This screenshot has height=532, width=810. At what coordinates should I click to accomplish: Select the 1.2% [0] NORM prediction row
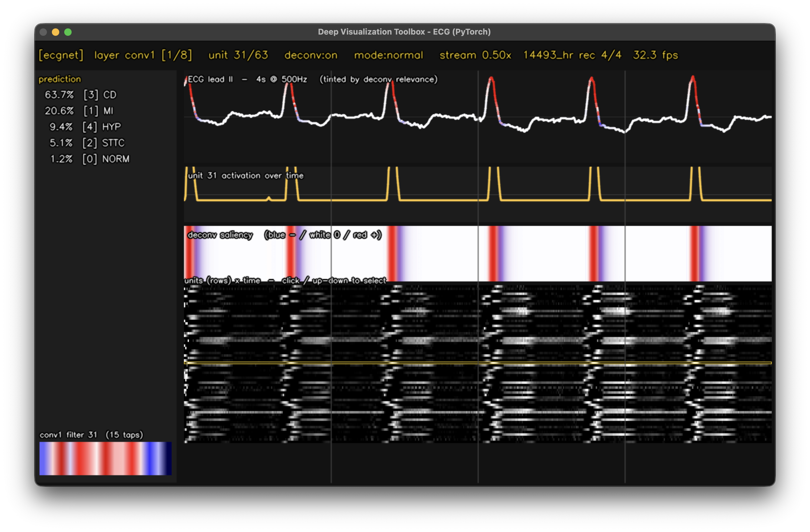tap(90, 159)
